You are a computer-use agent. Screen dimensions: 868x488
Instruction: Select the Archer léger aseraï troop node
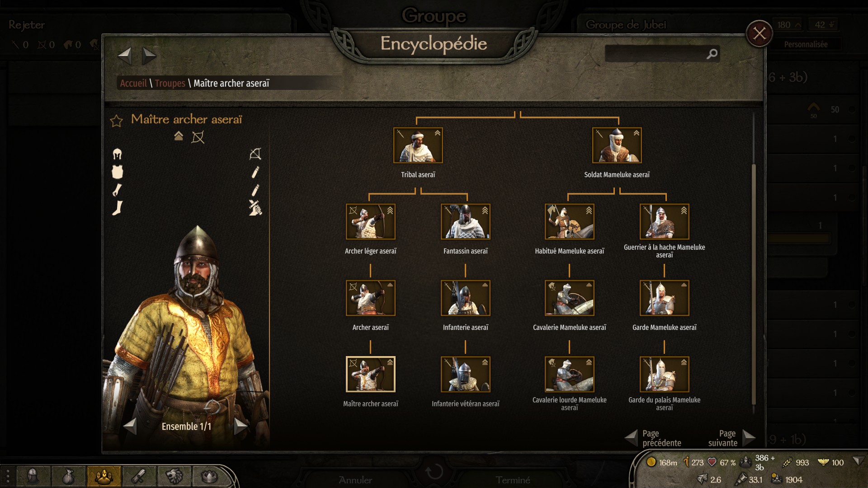click(x=371, y=221)
